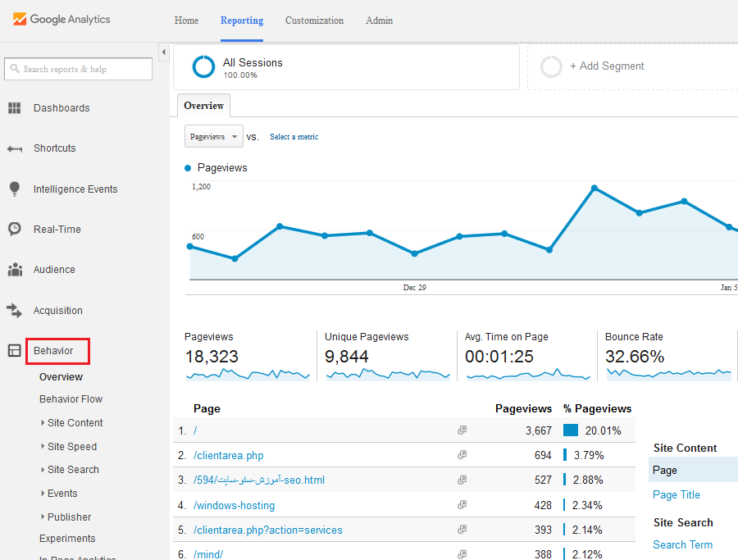Click the All Sessions segment circle icon

[x=204, y=66]
